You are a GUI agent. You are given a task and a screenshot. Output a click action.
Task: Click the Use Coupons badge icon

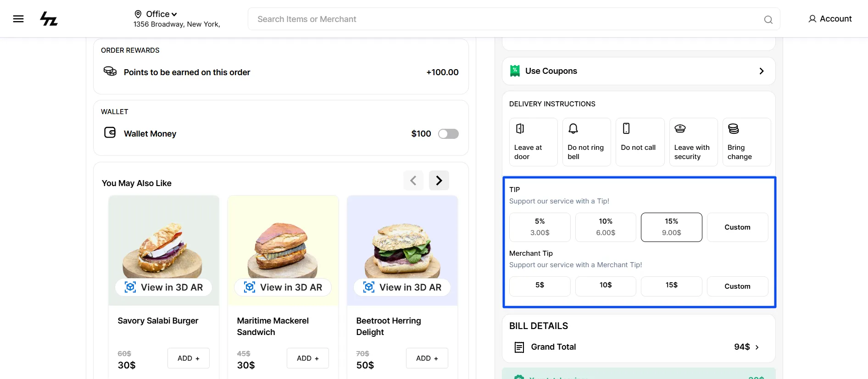tap(515, 71)
